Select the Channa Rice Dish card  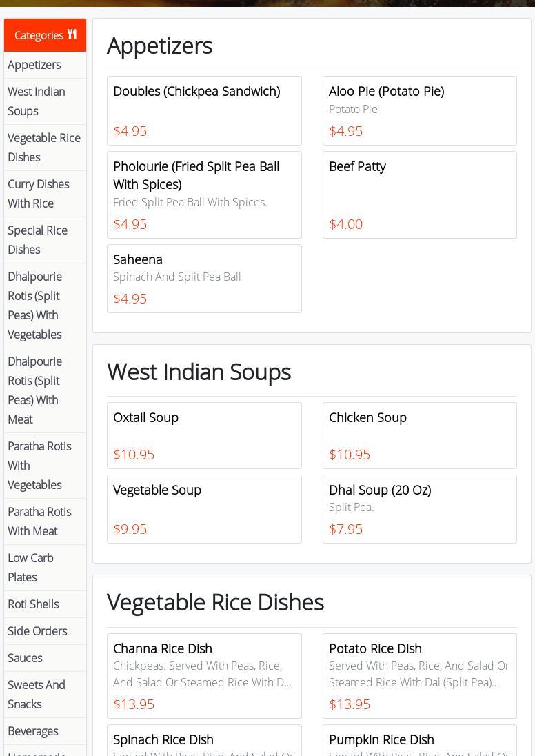coord(204,675)
